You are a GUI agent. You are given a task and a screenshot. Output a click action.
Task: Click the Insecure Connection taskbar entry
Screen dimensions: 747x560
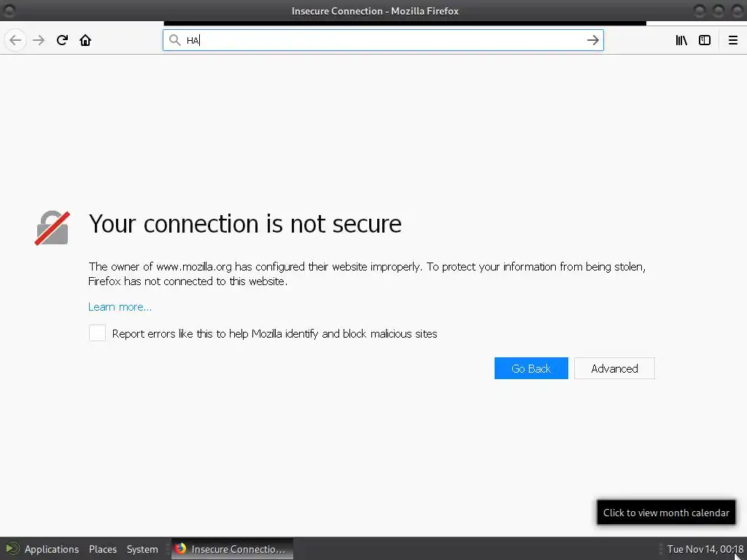[x=232, y=549]
